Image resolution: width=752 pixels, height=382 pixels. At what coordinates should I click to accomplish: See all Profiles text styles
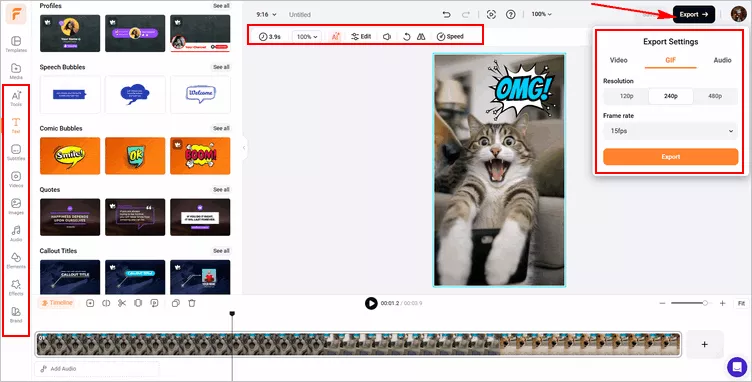point(221,6)
